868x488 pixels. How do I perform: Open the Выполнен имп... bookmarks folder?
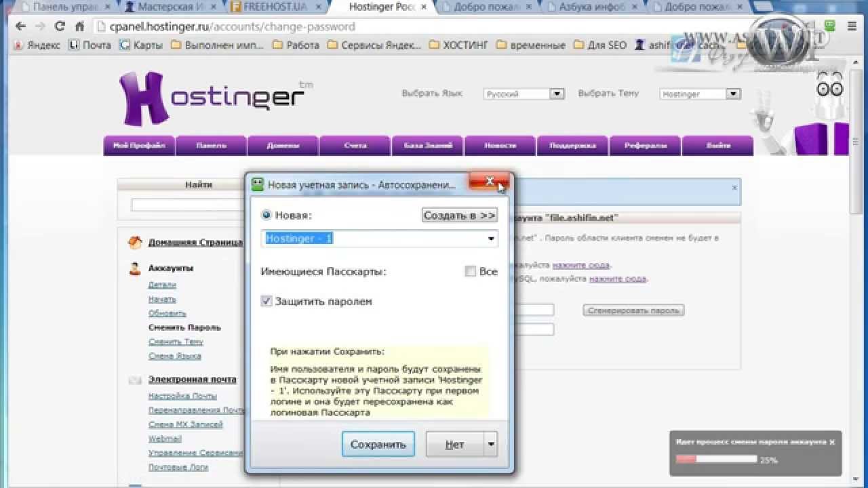pos(217,45)
